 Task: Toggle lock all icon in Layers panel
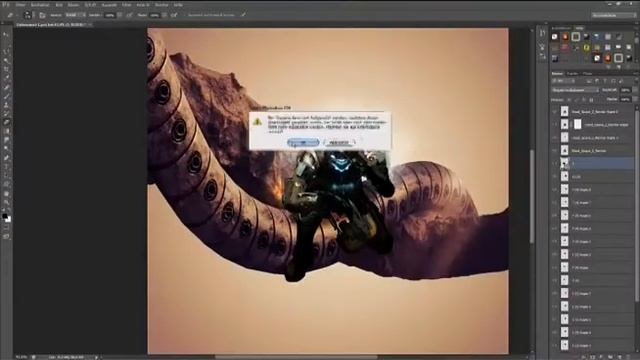pos(591,100)
